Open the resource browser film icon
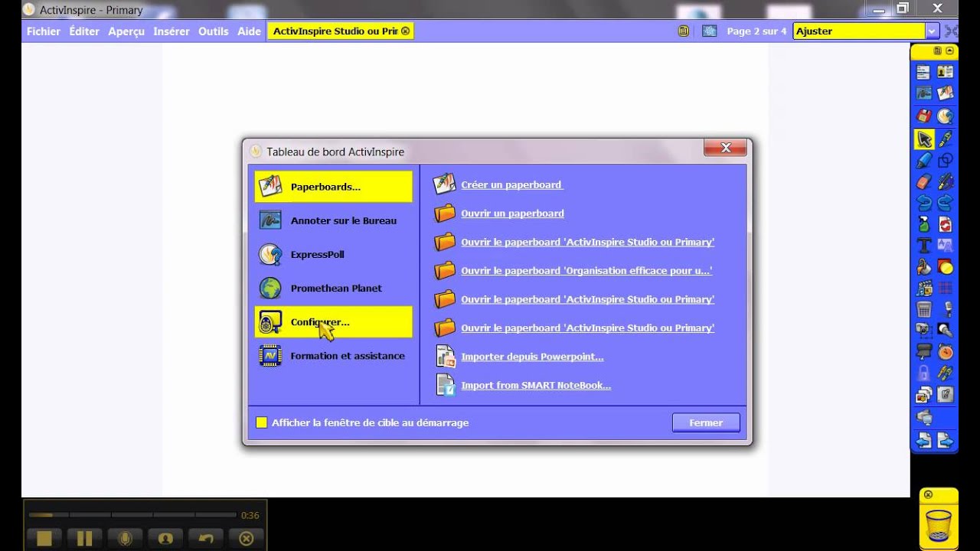Image resolution: width=980 pixels, height=551 pixels. pos(924,289)
